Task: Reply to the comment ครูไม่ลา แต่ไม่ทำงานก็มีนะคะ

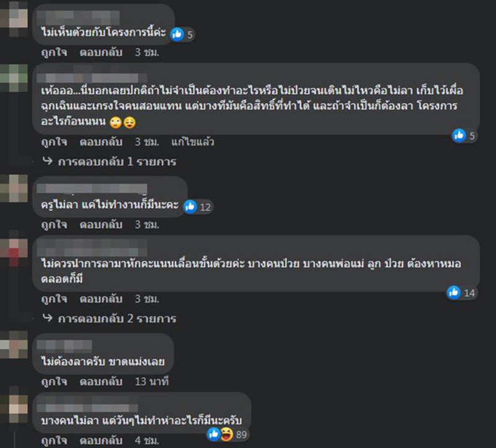Action: 99,224
